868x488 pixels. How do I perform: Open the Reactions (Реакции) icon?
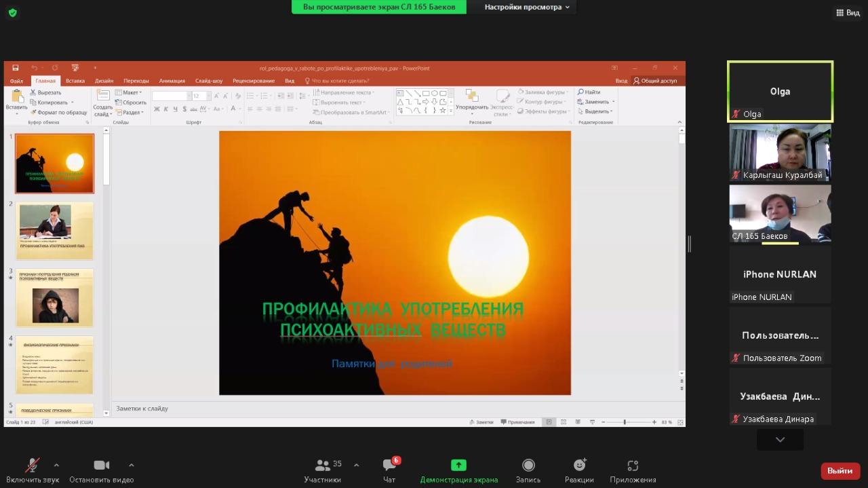click(579, 466)
